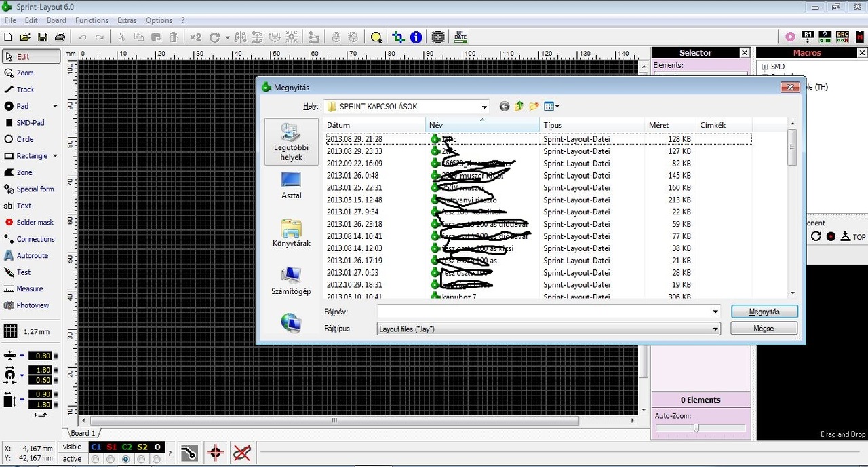The height and width of the screenshot is (467, 868).
Task: Click the red M Macros panel icon
Action: tap(860, 37)
